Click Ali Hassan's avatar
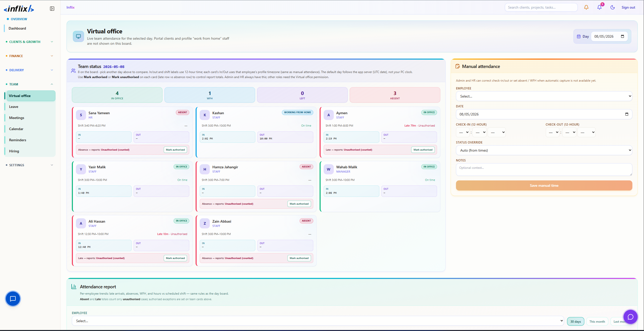The width and height of the screenshot is (644, 331). point(81,223)
